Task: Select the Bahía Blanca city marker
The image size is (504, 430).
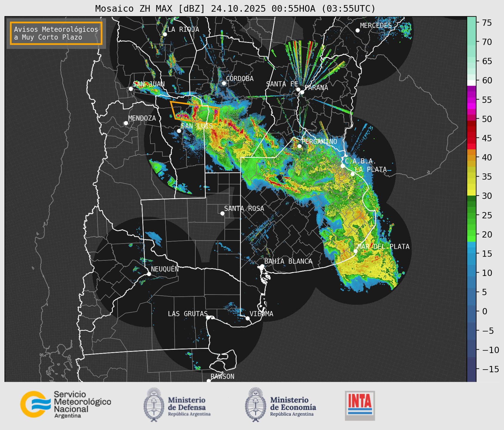Action: pos(262,266)
